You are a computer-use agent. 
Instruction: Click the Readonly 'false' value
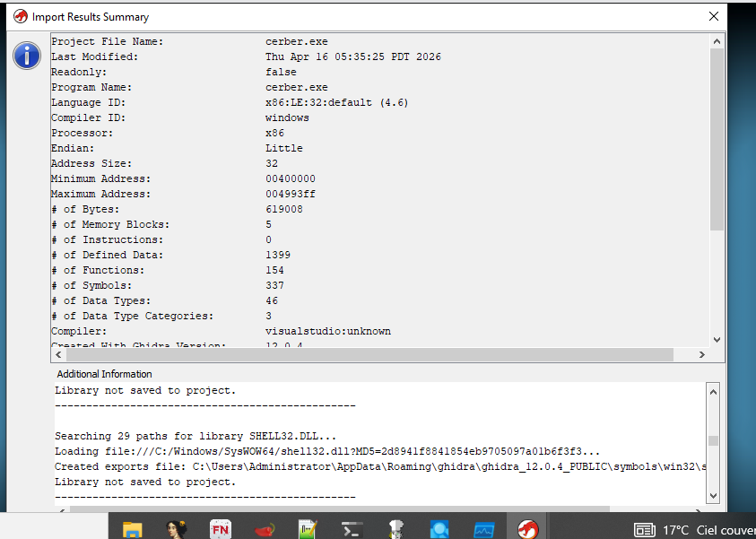coord(281,73)
